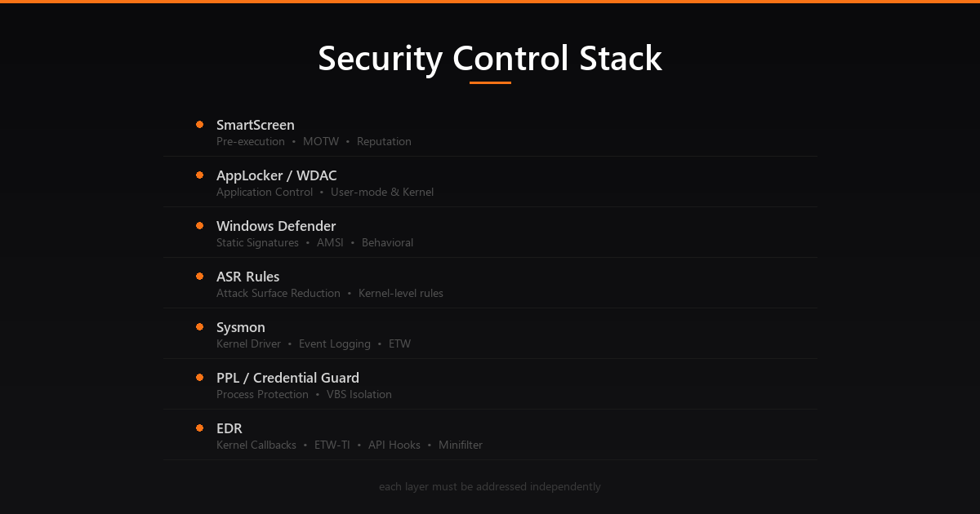Viewport: 980px width, 514px height.
Task: Select the SmartScreen heading
Action: 256,125
